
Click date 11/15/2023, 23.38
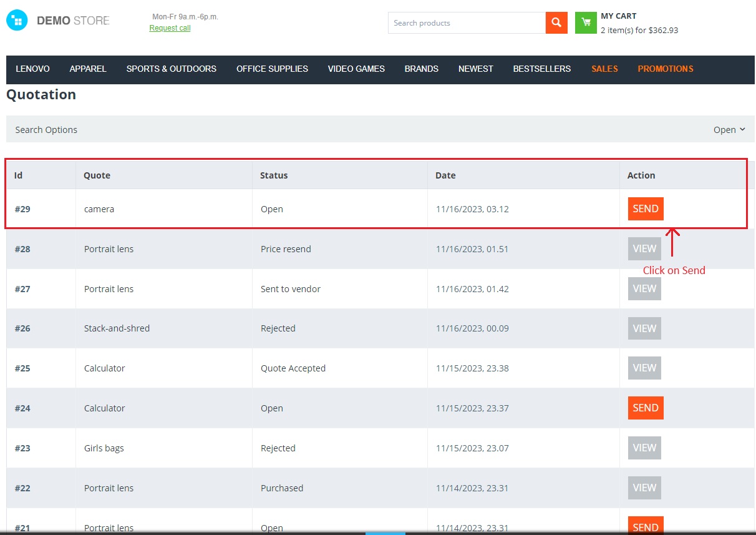(x=472, y=368)
